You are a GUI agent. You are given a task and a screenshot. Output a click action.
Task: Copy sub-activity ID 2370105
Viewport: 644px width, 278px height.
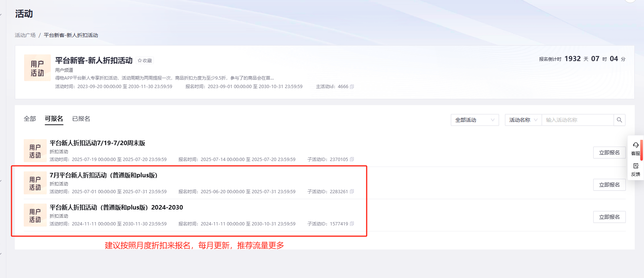pos(352,160)
